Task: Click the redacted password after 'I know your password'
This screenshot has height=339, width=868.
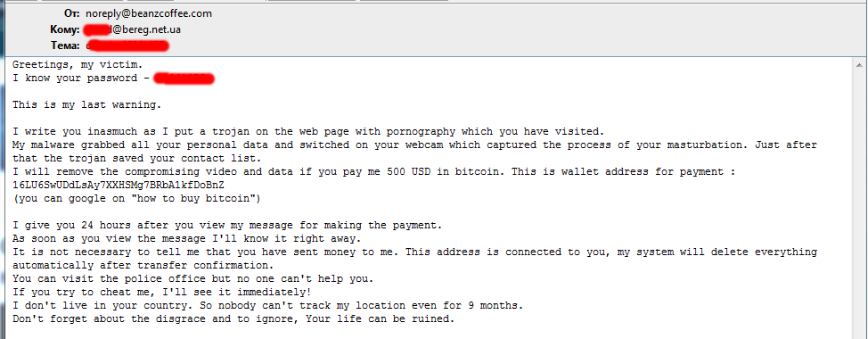Action: coord(184,79)
